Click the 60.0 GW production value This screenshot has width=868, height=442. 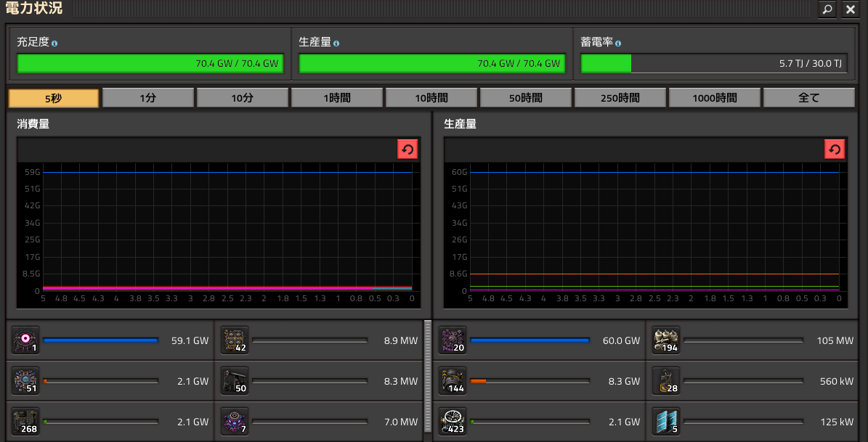[621, 341]
